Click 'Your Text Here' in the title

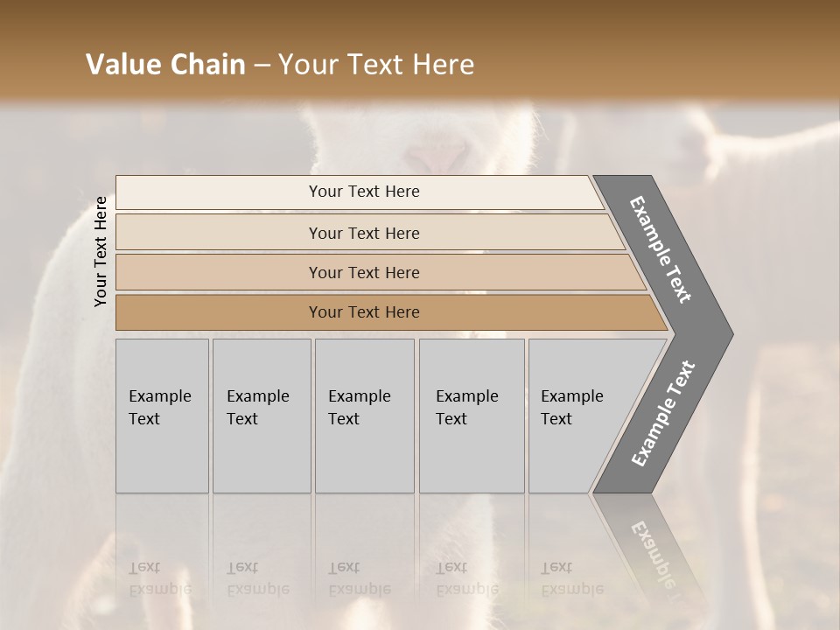click(x=376, y=65)
